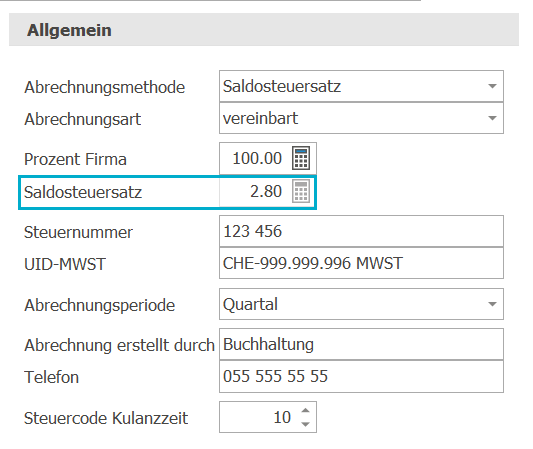Viewport: 533px width, 449px height.
Task: Click the Telefon label
Action: click(51, 377)
